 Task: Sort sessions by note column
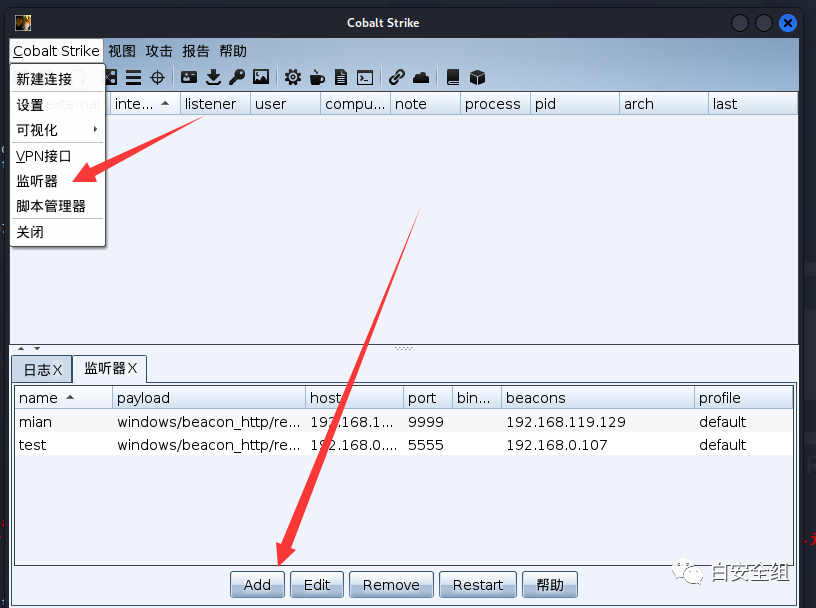tap(426, 104)
